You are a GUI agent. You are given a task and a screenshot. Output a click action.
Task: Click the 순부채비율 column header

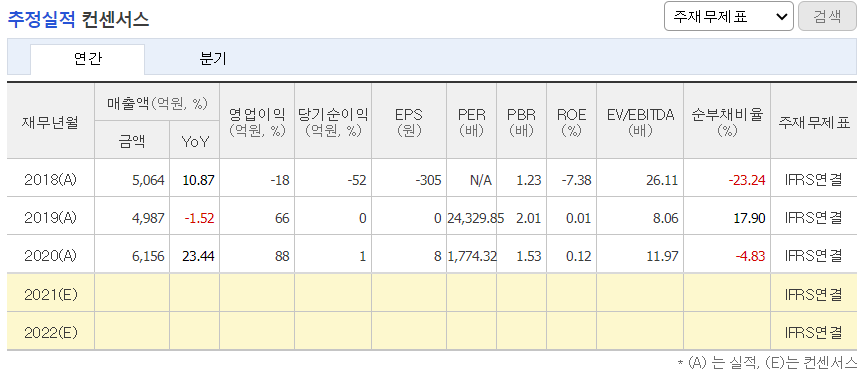pos(727,122)
